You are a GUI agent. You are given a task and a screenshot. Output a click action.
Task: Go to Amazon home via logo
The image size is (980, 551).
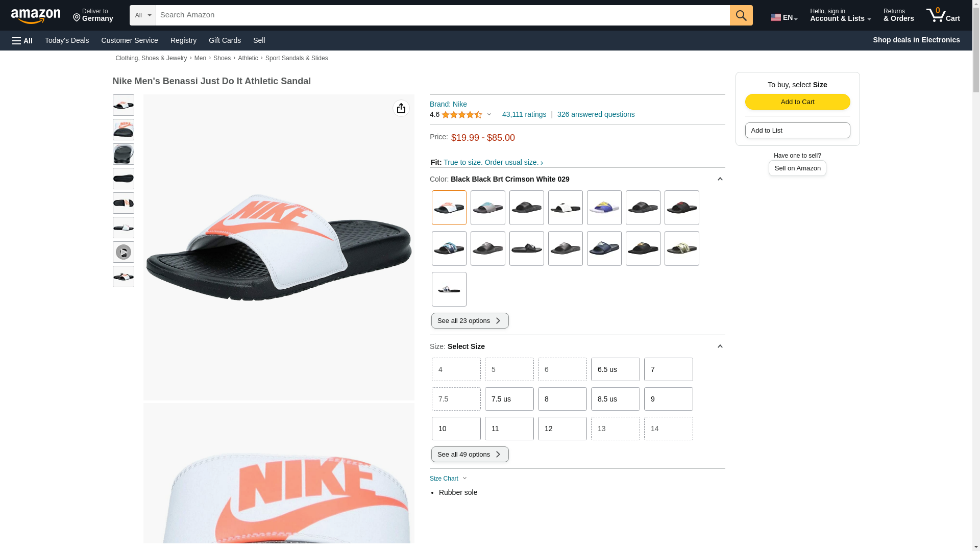(36, 16)
